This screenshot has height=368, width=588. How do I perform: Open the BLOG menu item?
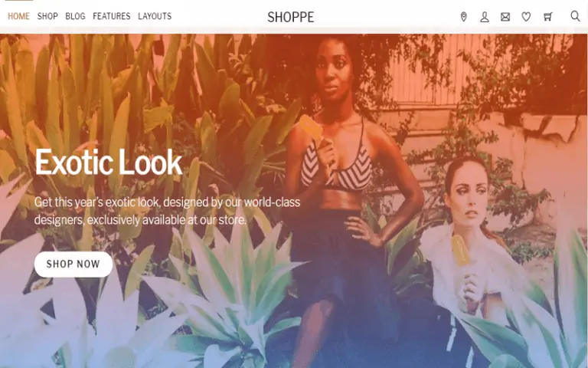click(x=75, y=16)
